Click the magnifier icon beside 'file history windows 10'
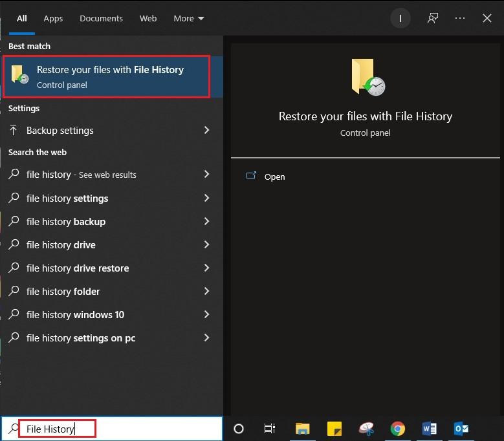The image size is (504, 441). tap(14, 314)
